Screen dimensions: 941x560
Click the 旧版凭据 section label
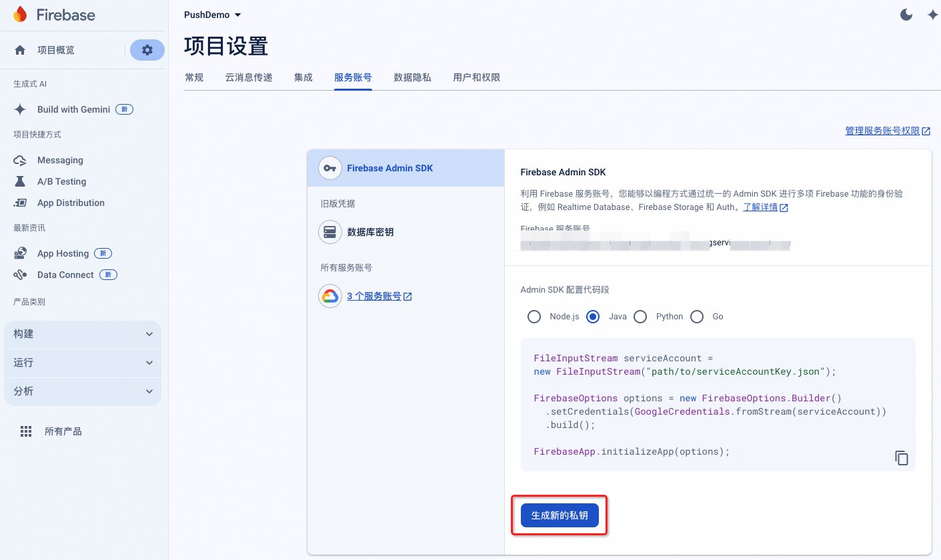tap(337, 203)
